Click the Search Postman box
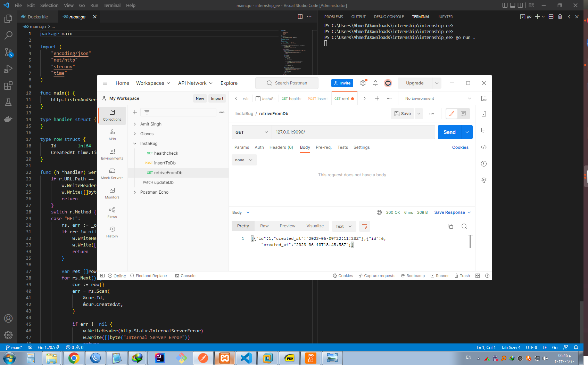The height and width of the screenshot is (365, 588). [287, 83]
